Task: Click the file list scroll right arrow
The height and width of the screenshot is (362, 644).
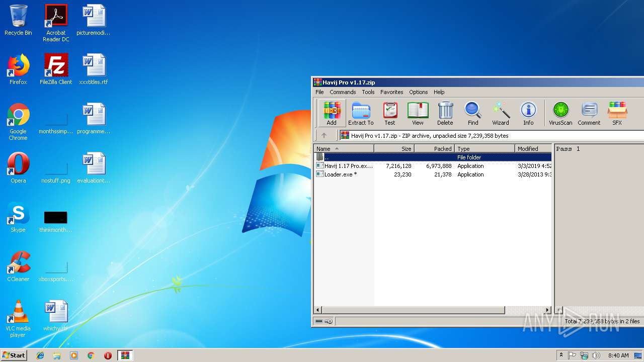Action: tap(548, 310)
